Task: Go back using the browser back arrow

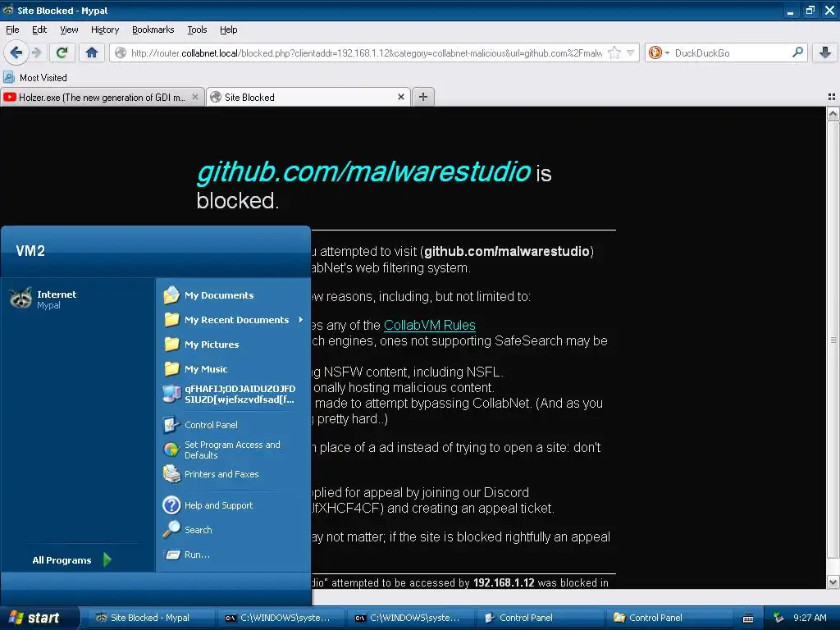Action: point(16,52)
